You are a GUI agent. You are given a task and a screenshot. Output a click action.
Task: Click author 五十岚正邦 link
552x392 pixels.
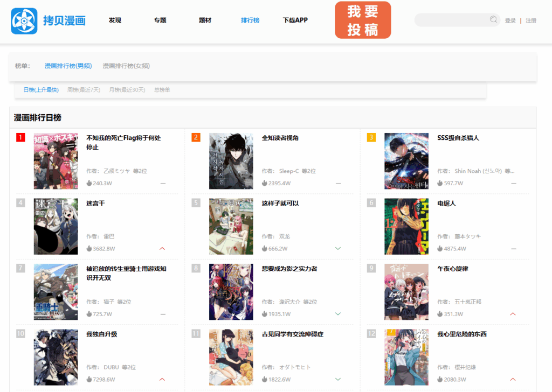click(468, 302)
